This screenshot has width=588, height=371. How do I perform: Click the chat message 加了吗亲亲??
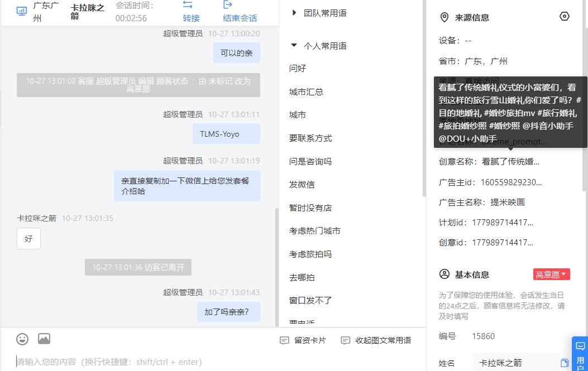coord(229,312)
